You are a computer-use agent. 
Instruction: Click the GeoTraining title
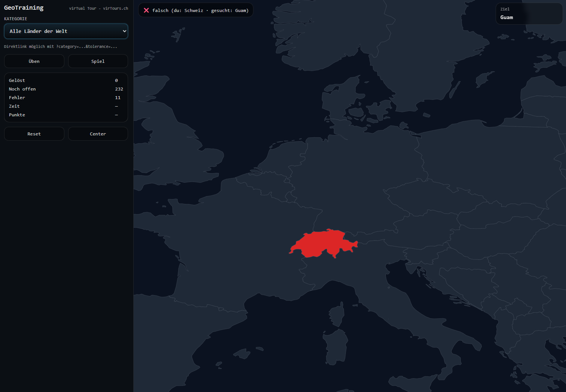[x=24, y=8]
